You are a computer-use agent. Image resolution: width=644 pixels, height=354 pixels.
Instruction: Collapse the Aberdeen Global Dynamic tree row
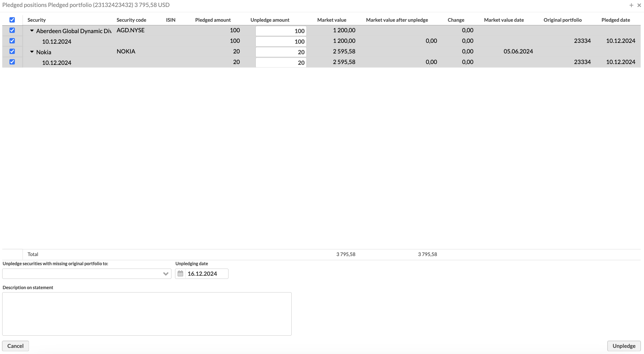coord(32,31)
